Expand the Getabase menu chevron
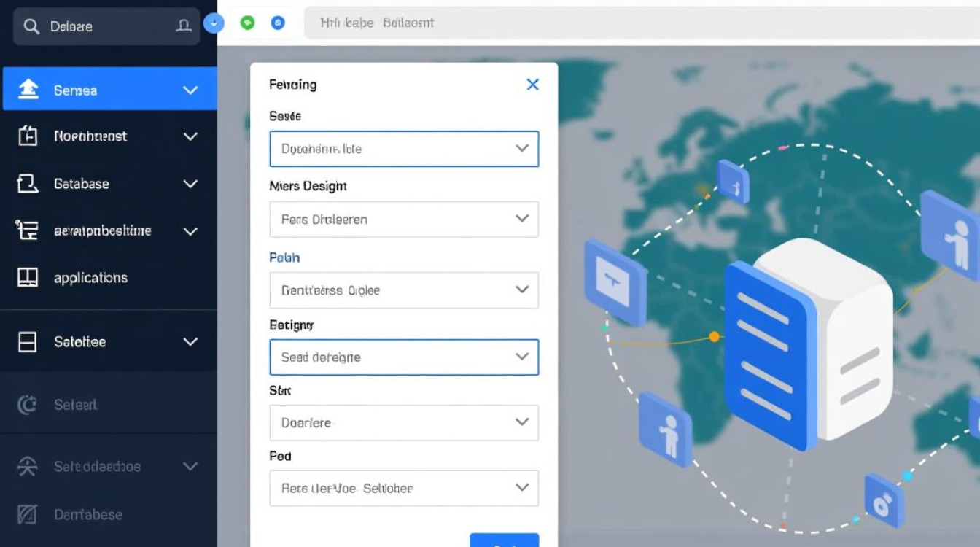980x547 pixels. [x=190, y=184]
